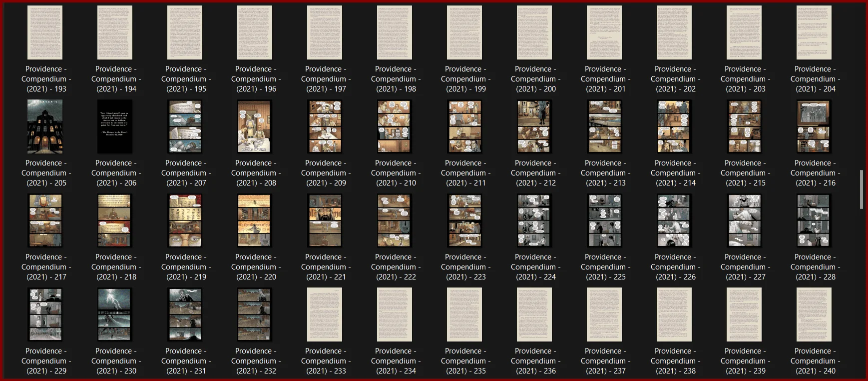Click grayscale comic page thumbnail 227
The width and height of the screenshot is (868, 381).
click(x=744, y=220)
